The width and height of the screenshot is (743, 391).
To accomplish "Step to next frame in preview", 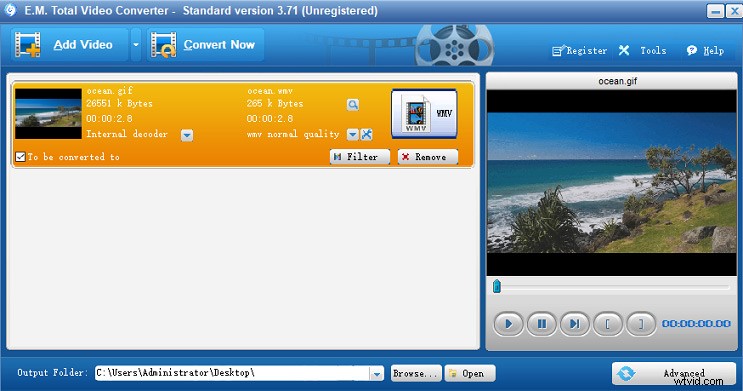I will point(575,324).
